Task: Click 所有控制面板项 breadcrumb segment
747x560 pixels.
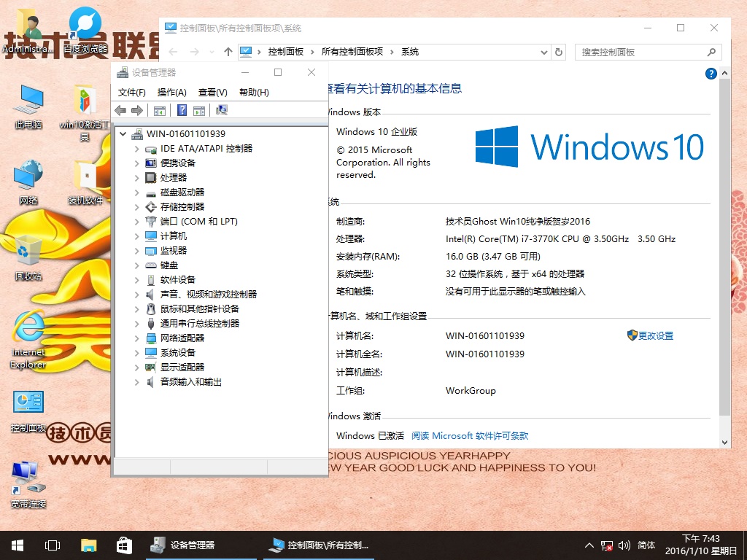Action: 352,52
